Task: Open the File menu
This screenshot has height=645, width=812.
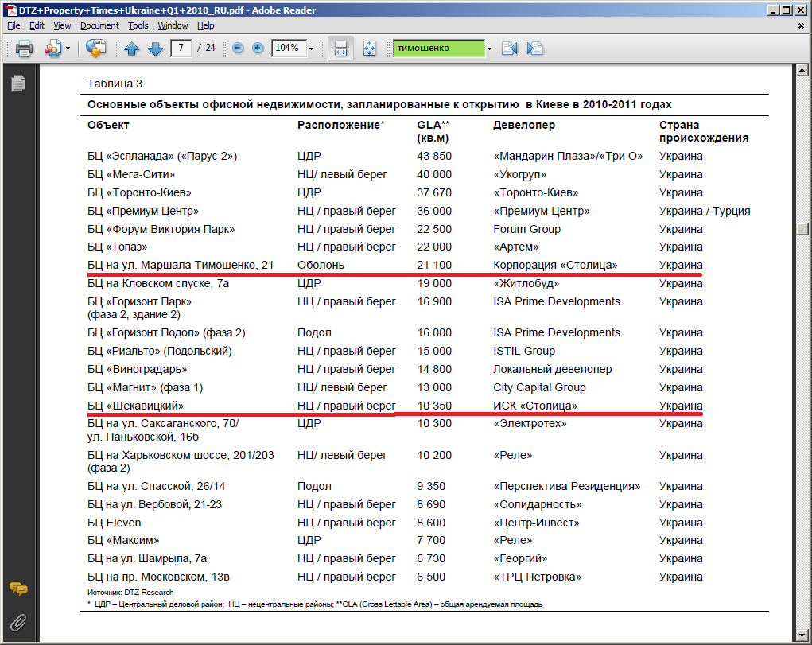Action: 14,25
